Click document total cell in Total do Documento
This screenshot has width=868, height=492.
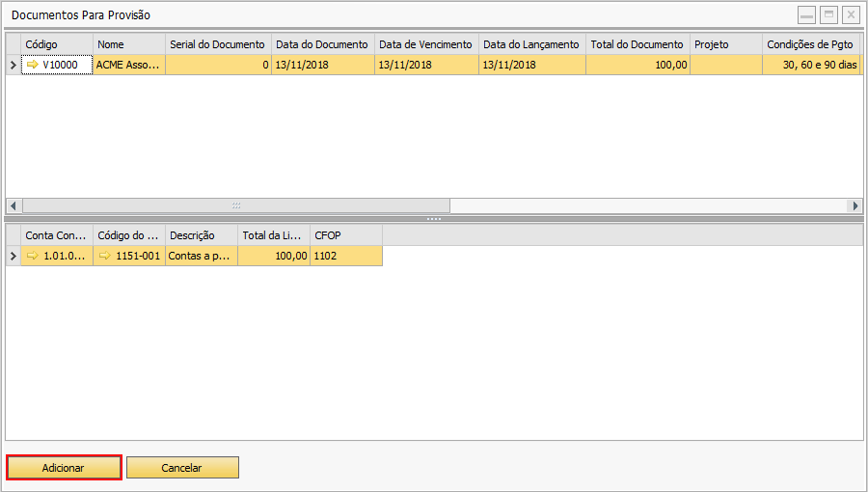click(637, 65)
